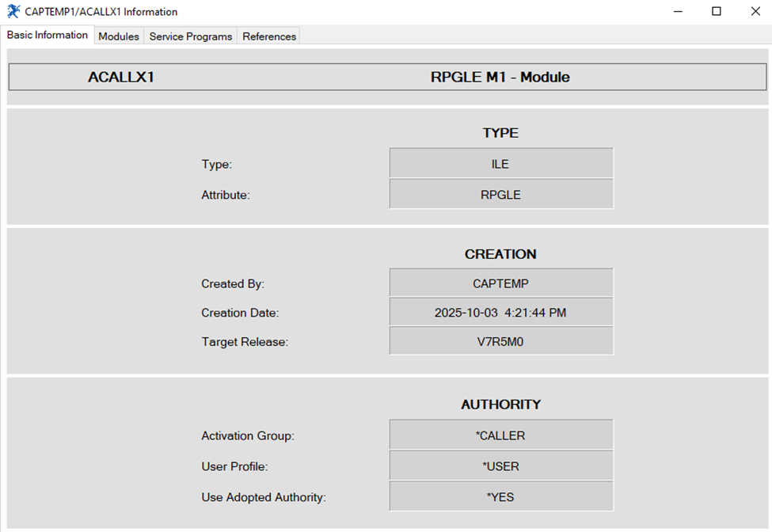Click the CREATION section heading
772x532 pixels.
[500, 254]
